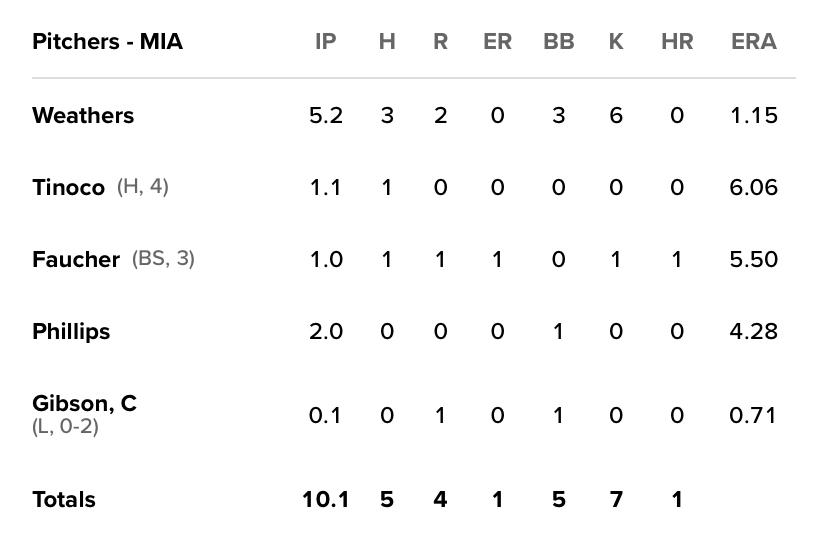The width and height of the screenshot is (828, 549).
Task: Select the BB column header
Action: pyautogui.click(x=559, y=41)
